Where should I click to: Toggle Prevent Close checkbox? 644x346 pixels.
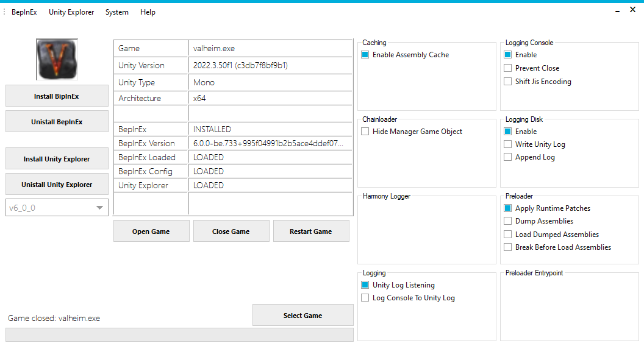(508, 68)
